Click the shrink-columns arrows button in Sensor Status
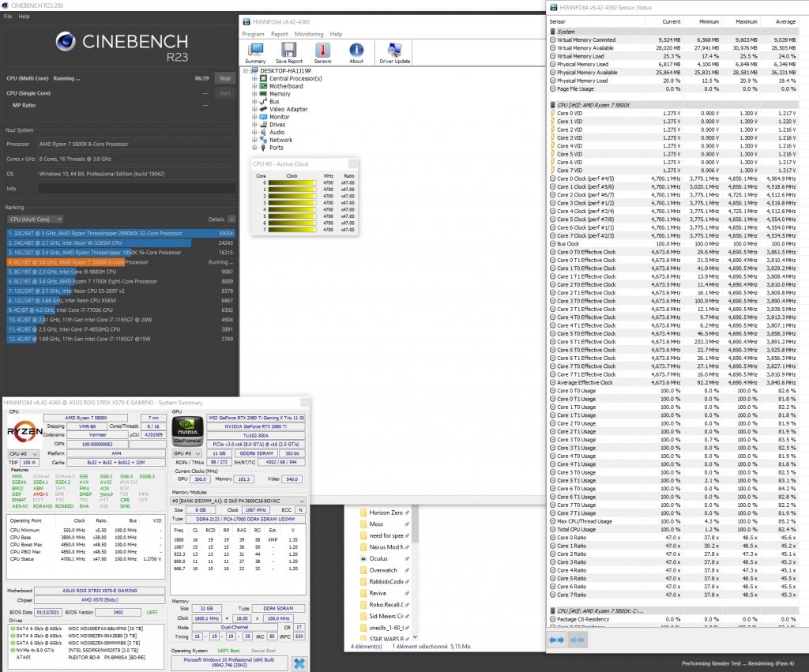Viewport: 809px width, 672px height. (x=577, y=640)
